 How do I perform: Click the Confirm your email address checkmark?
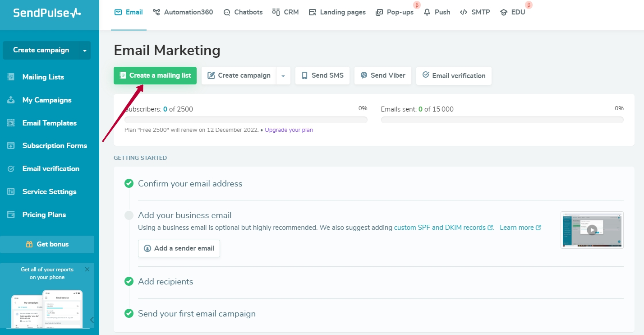(x=129, y=183)
